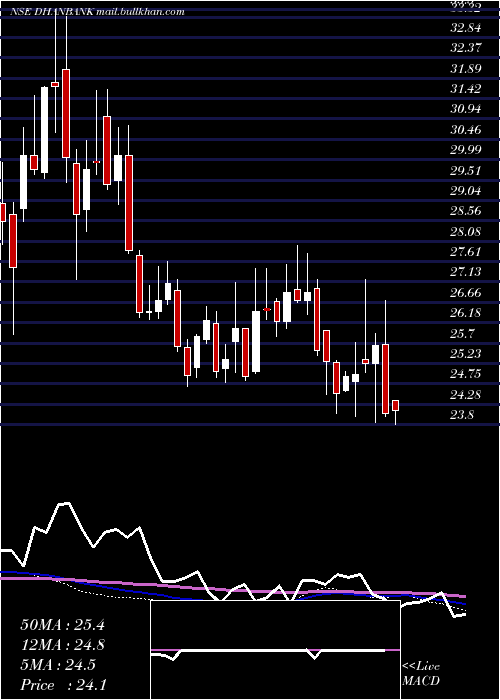Click the 29.04 price axis label
The width and height of the screenshot is (500, 700).
tap(466, 191)
